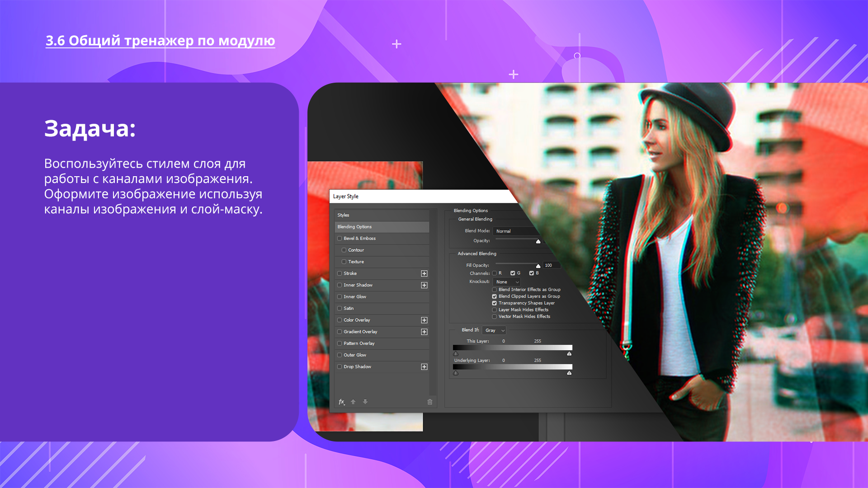Open the 3.6 Общий тренажер по модулю link
Screen dimensions: 868x488
click(x=160, y=41)
